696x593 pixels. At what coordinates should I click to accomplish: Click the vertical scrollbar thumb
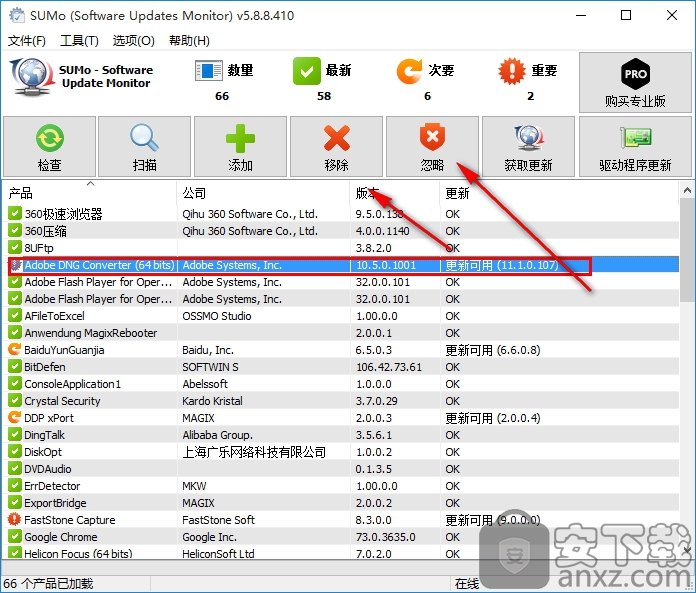(x=687, y=251)
